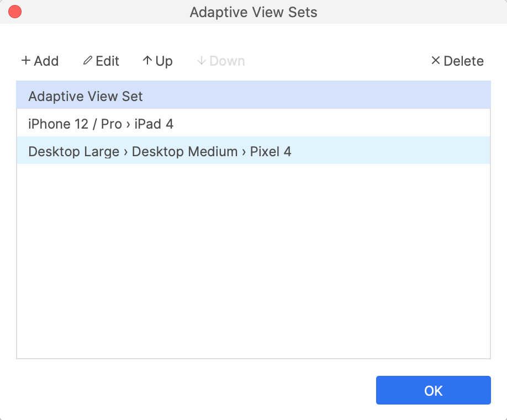Click the up arrow icon
The width and height of the screenshot is (507, 420).
tap(147, 61)
